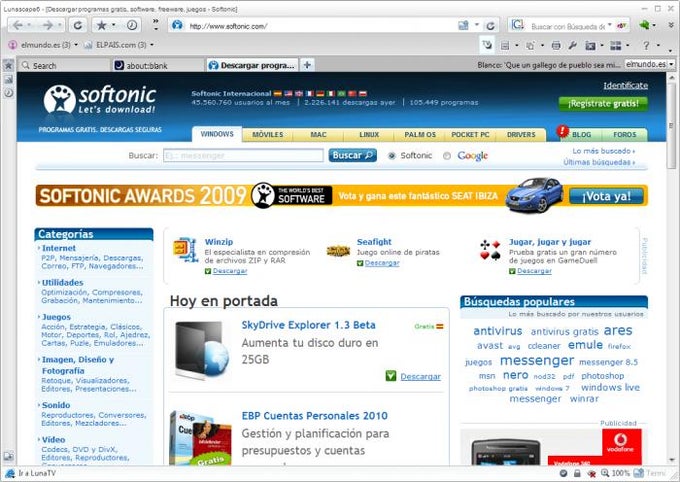Open the wrench settings icon
The height and width of the screenshot is (482, 680).
[572, 45]
